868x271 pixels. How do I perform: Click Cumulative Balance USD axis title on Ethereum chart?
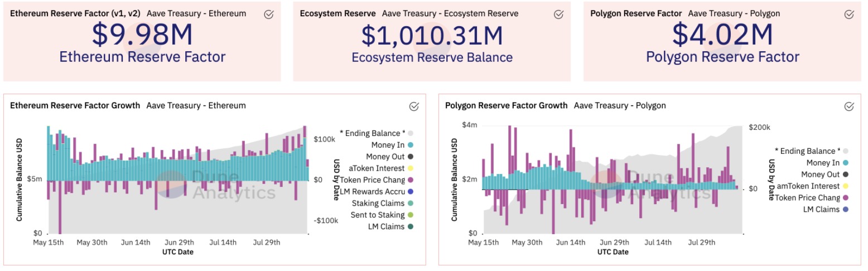click(20, 180)
